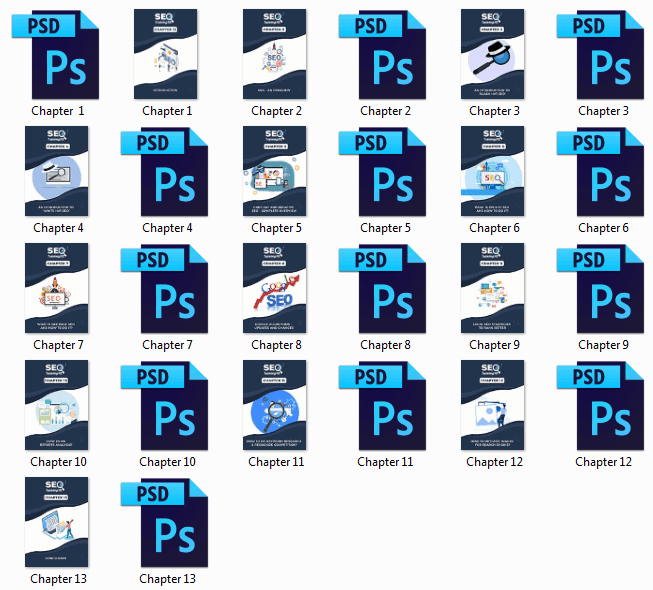Select the Chapter 10 PSD file icon
This screenshot has width=653, height=590.
click(x=167, y=405)
